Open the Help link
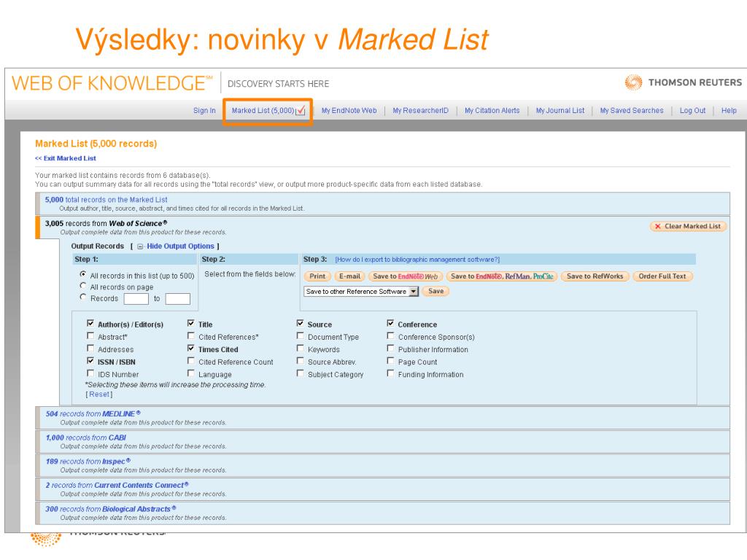The height and width of the screenshot is (560, 747). [x=729, y=111]
